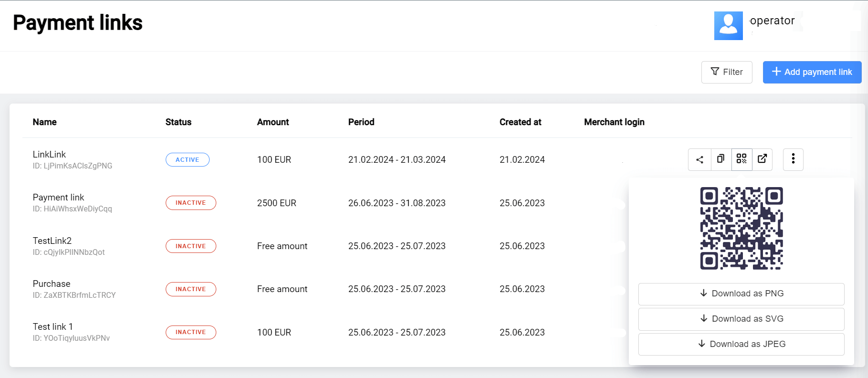This screenshot has height=378, width=868.
Task: Select the ACTIVE status badge
Action: point(187,160)
